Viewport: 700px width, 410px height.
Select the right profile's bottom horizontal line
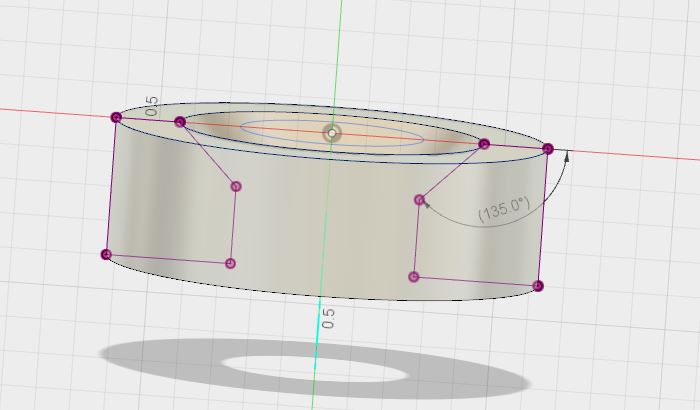coord(476,281)
